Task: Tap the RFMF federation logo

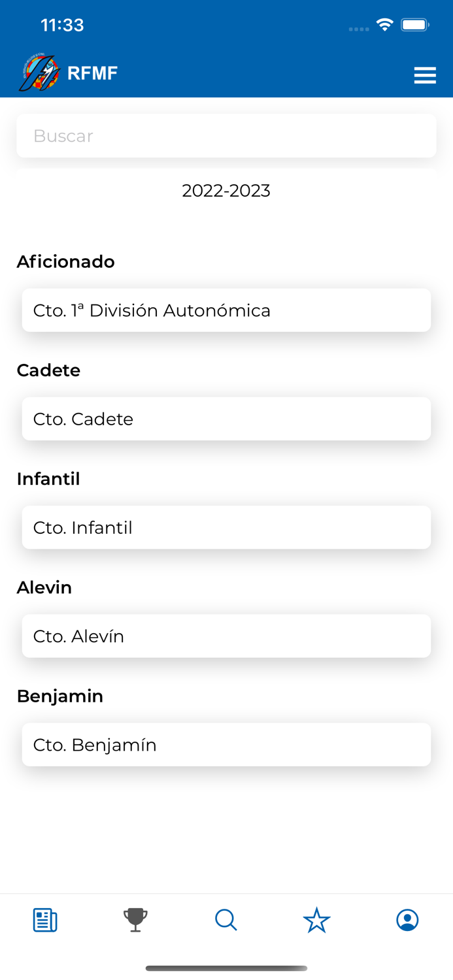Action: (x=39, y=73)
